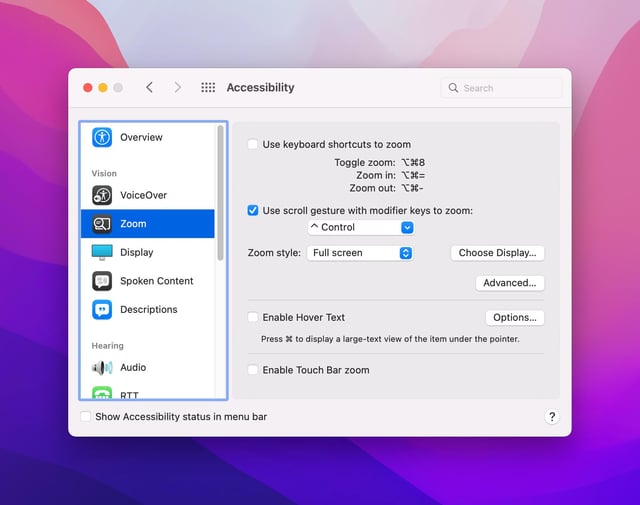640x505 pixels.
Task: Click the sidebar scrollbar thumb
Action: click(x=220, y=193)
